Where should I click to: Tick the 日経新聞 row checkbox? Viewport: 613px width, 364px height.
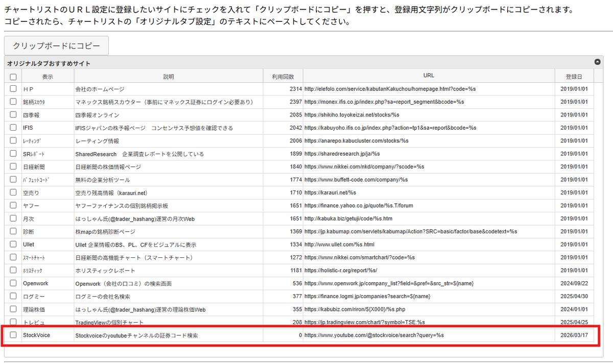13,166
